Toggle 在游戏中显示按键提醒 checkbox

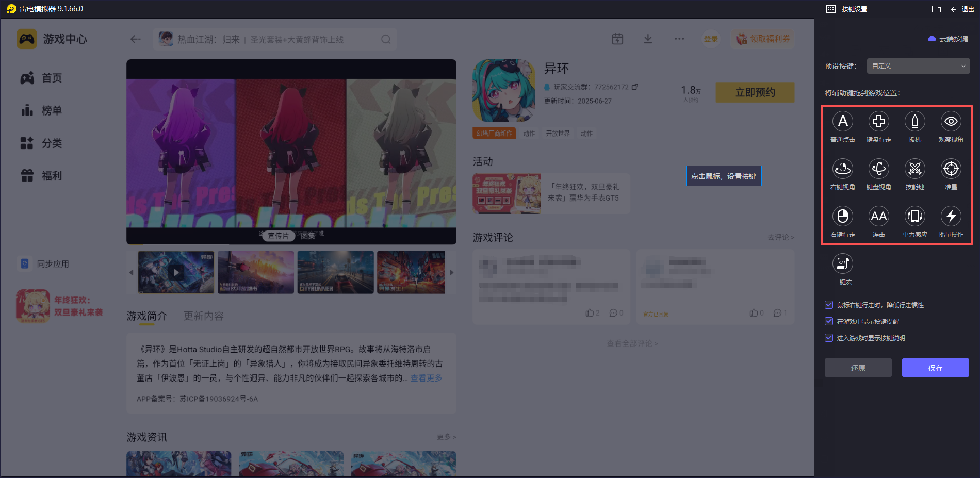click(x=829, y=321)
